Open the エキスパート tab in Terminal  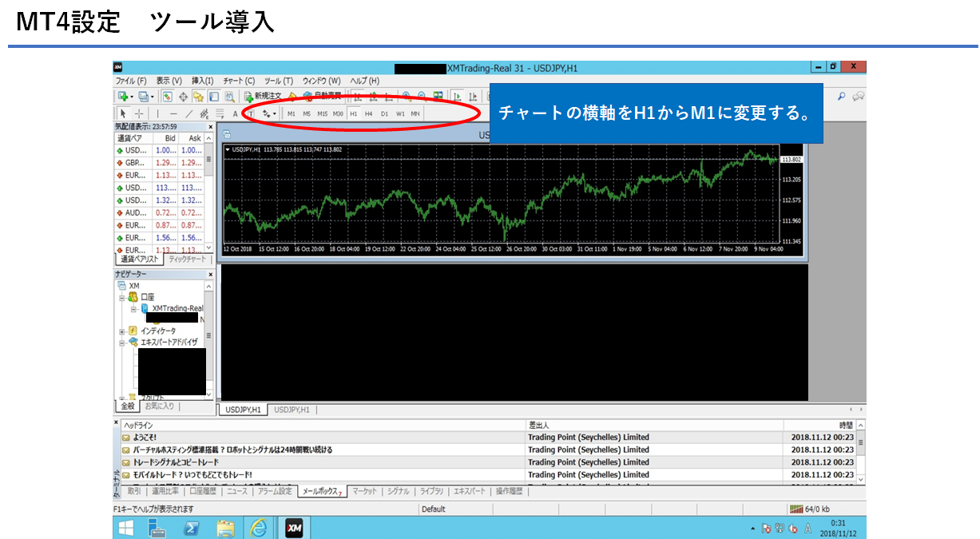coord(469,492)
